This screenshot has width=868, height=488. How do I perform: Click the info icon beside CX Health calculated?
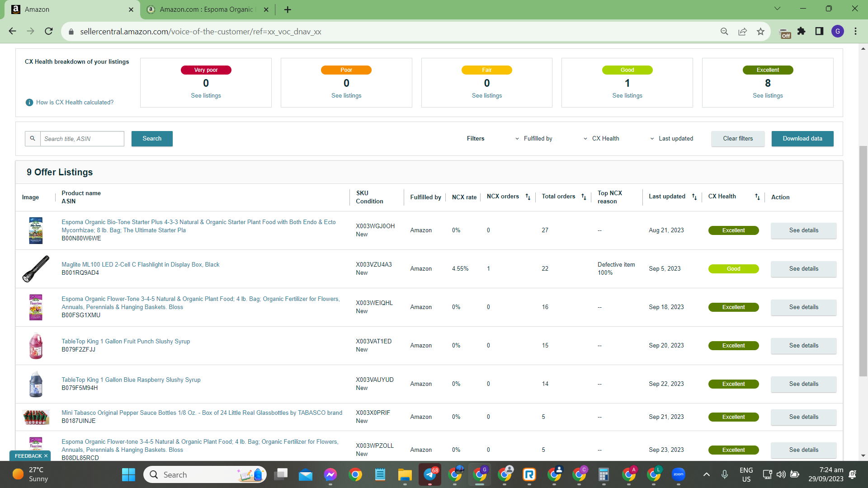click(29, 103)
